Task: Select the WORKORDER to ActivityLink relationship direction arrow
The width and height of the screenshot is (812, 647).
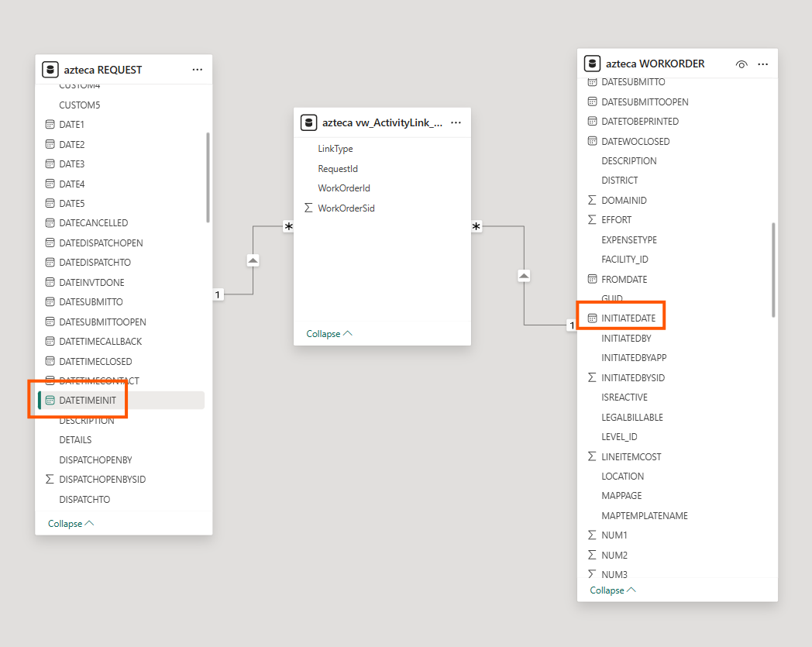Action: (524, 276)
